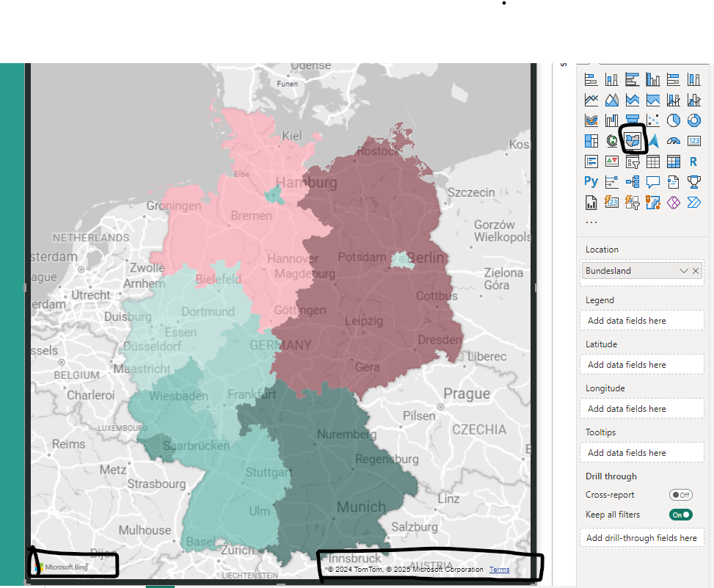Select the Waterfall chart visual
Viewport: 714px width, 588px height.
click(611, 120)
